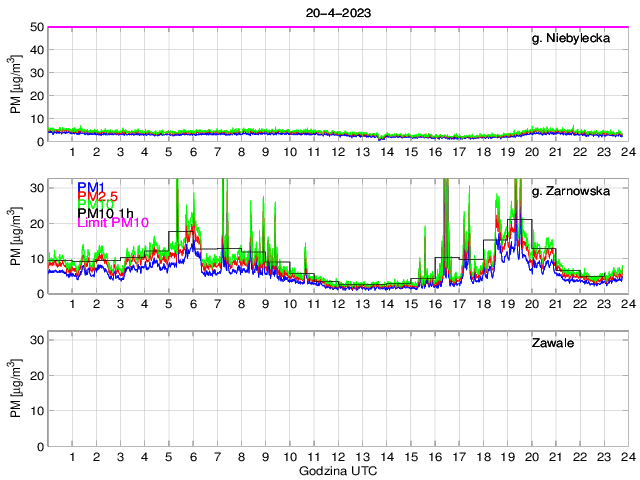Screen dimensions: 640x480
Task: Click the Zawale station label
Action: point(552,344)
